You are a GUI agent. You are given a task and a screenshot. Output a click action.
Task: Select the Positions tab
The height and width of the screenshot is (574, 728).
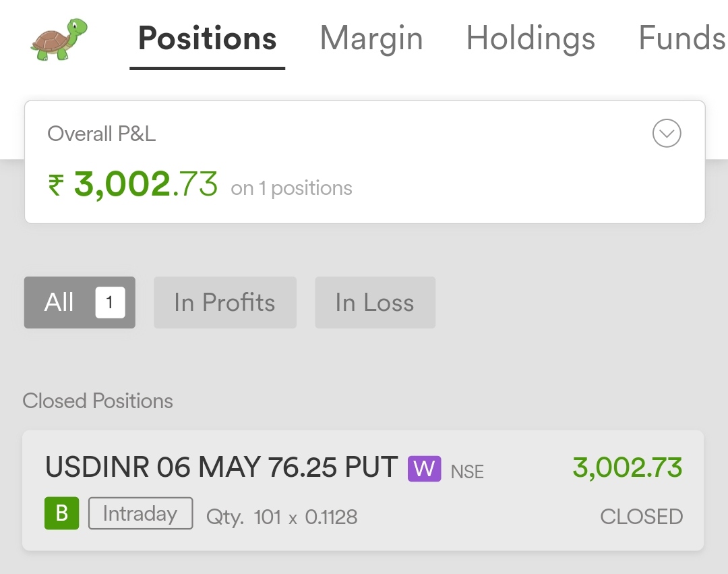coord(207,38)
